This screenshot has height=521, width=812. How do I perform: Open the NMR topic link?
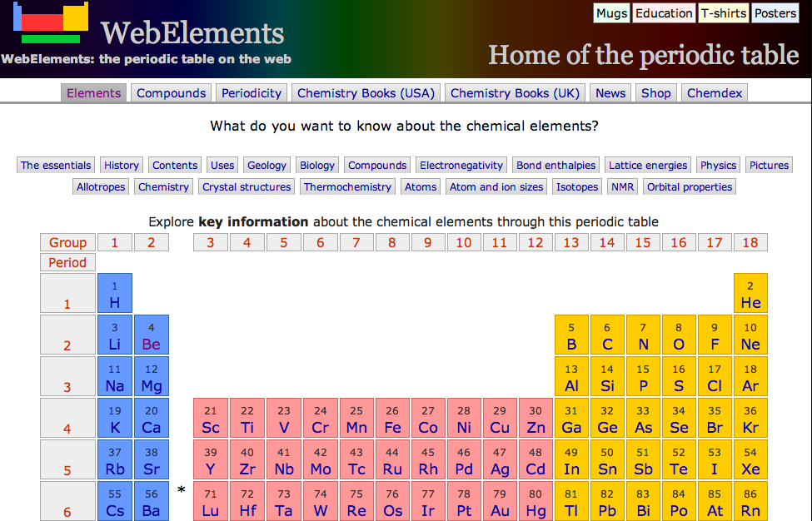(x=622, y=186)
